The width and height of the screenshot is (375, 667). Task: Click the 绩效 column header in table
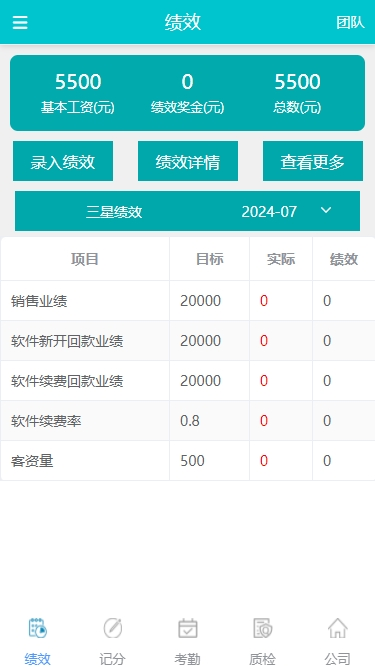[344, 259]
